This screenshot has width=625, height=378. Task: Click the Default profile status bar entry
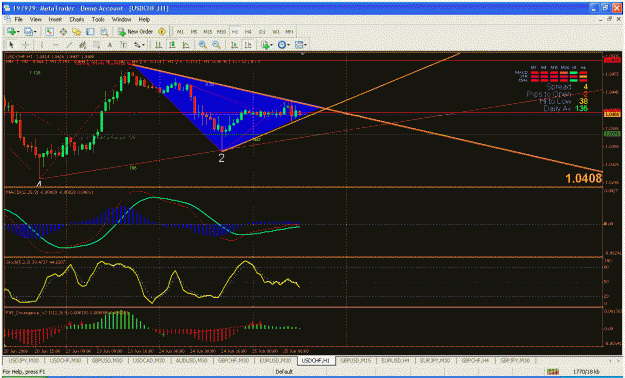click(x=284, y=372)
